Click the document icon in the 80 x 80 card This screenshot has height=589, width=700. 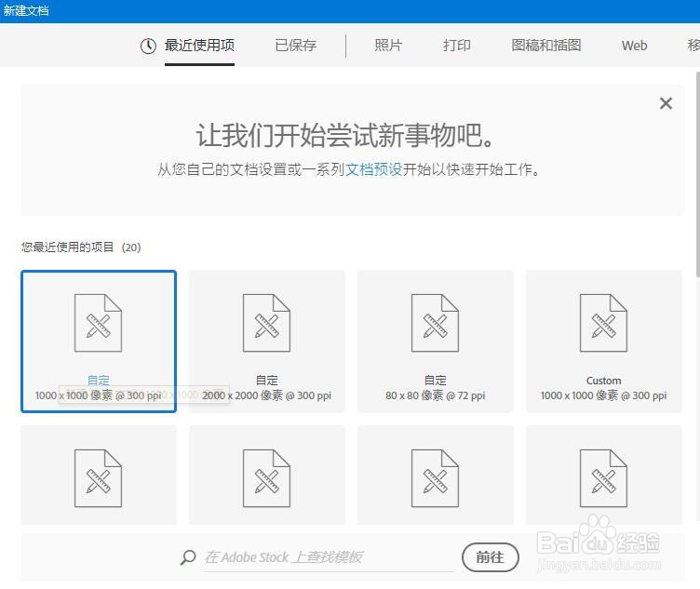coord(435,323)
